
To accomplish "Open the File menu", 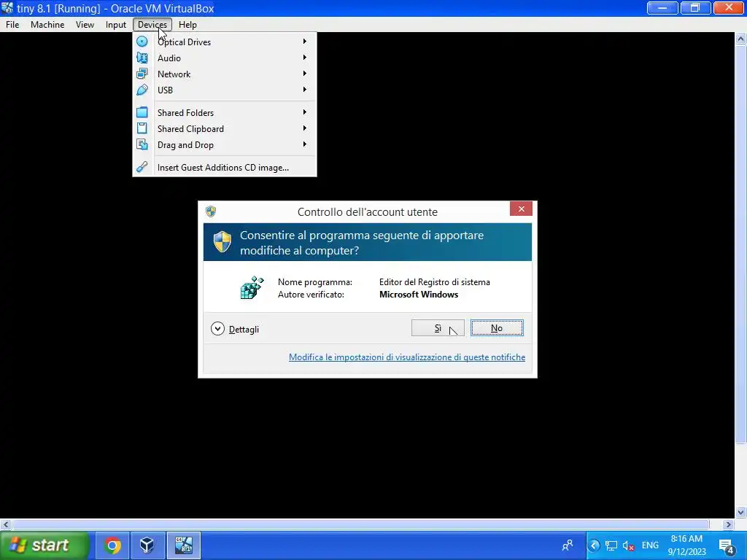I will coord(12,25).
